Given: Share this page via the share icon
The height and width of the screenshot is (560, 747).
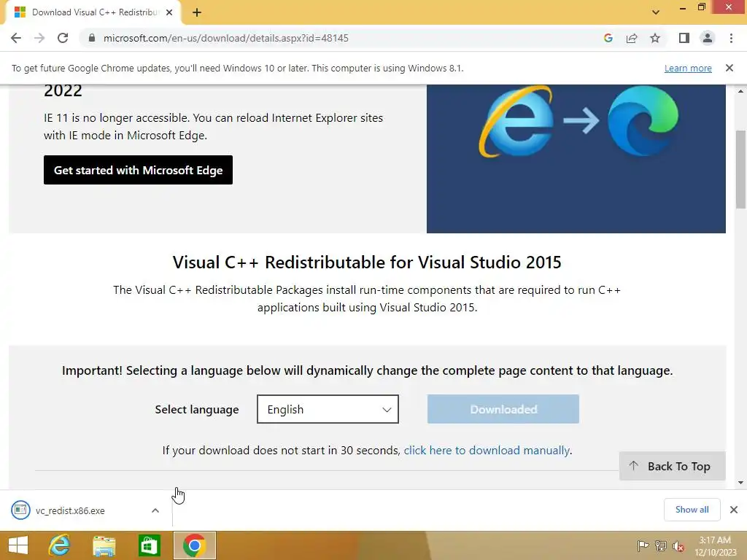Looking at the screenshot, I should coord(632,38).
